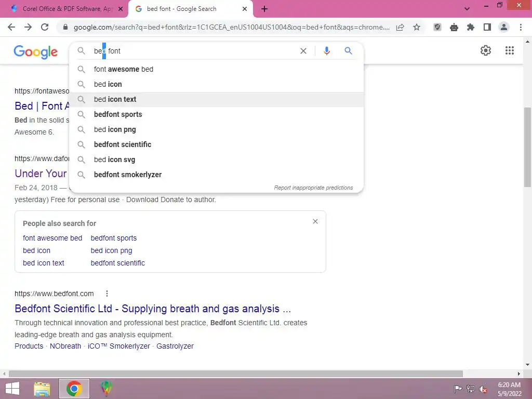Open the robot extension icon
The height and width of the screenshot is (399, 532).
pos(454,27)
